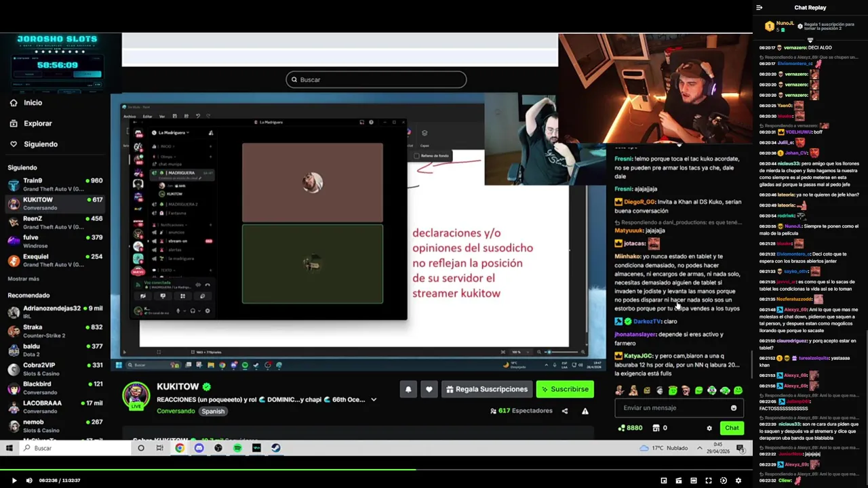Go to Inicio in Kick sidebar

tap(26, 103)
